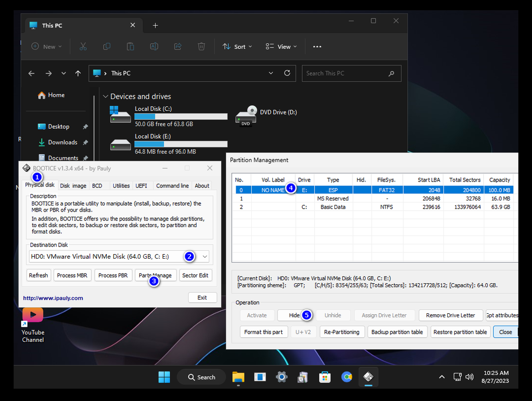The height and width of the screenshot is (401, 532).
Task: Select the ESP partition row 0
Action: (375, 190)
